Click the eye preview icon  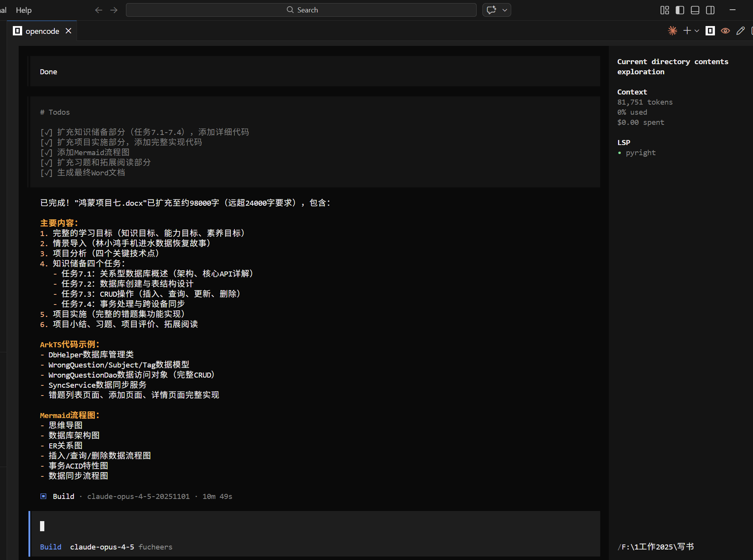(725, 31)
